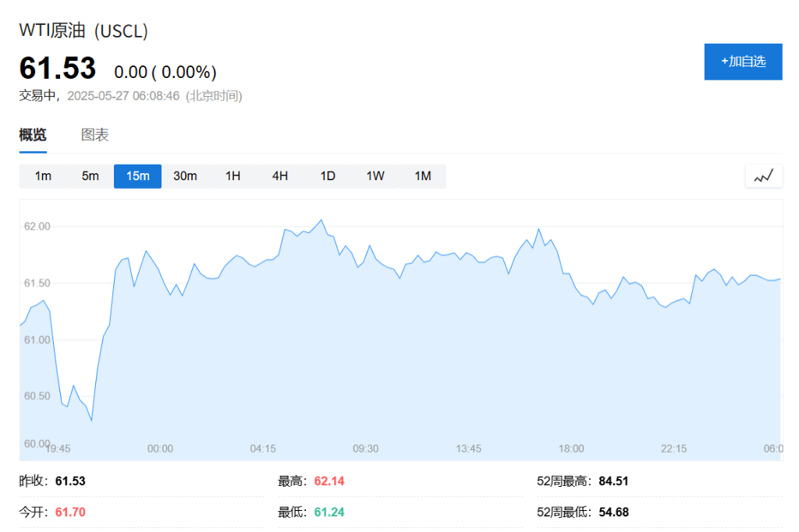Select the 5m interval
Viewport: 799px width, 532px height.
[x=91, y=176]
